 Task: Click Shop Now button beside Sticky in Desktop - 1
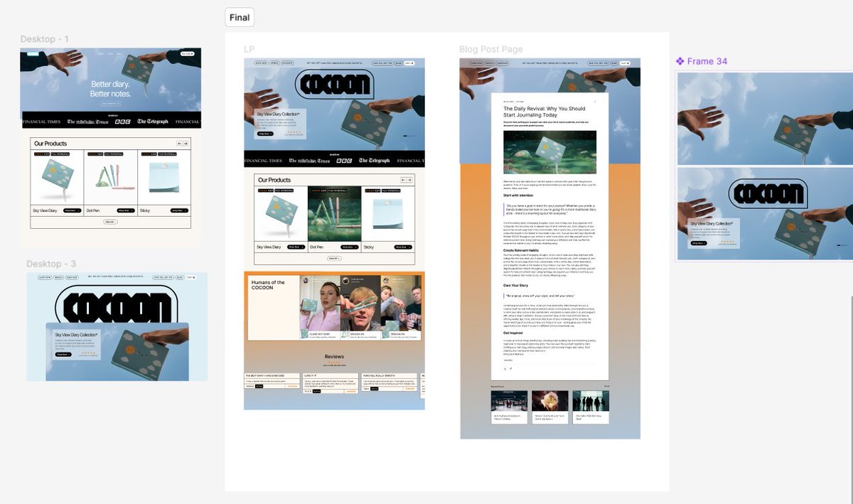[180, 210]
